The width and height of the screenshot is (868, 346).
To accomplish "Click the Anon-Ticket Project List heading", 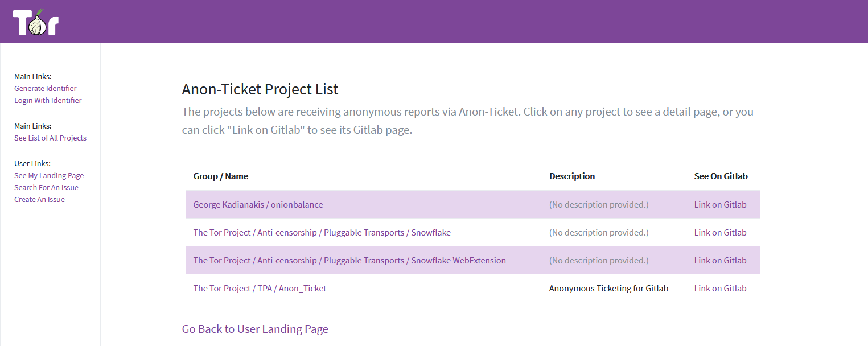I will coord(260,89).
